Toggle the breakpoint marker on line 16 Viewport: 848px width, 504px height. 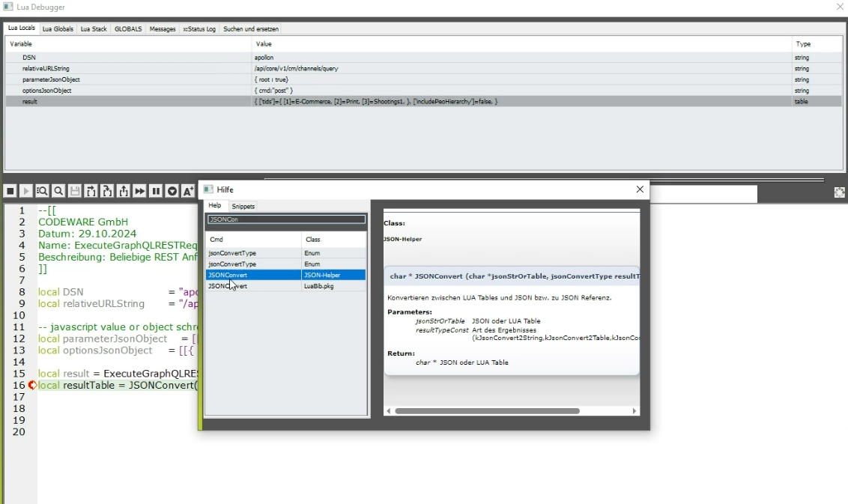tap(32, 386)
